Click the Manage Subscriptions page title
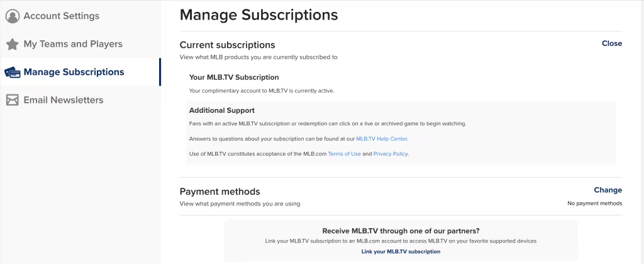 pyautogui.click(x=258, y=15)
